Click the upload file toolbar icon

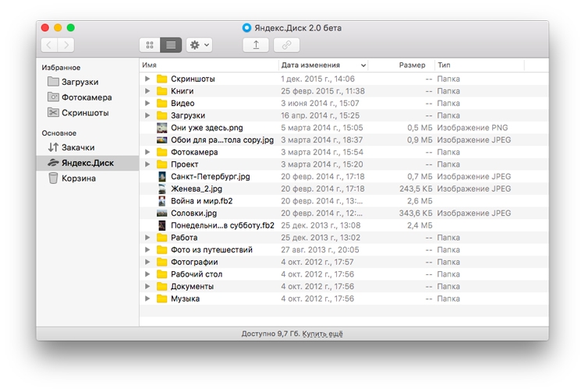(257, 45)
